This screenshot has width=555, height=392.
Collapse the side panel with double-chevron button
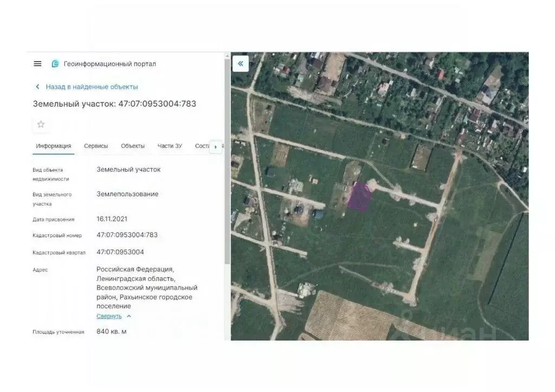pos(240,63)
